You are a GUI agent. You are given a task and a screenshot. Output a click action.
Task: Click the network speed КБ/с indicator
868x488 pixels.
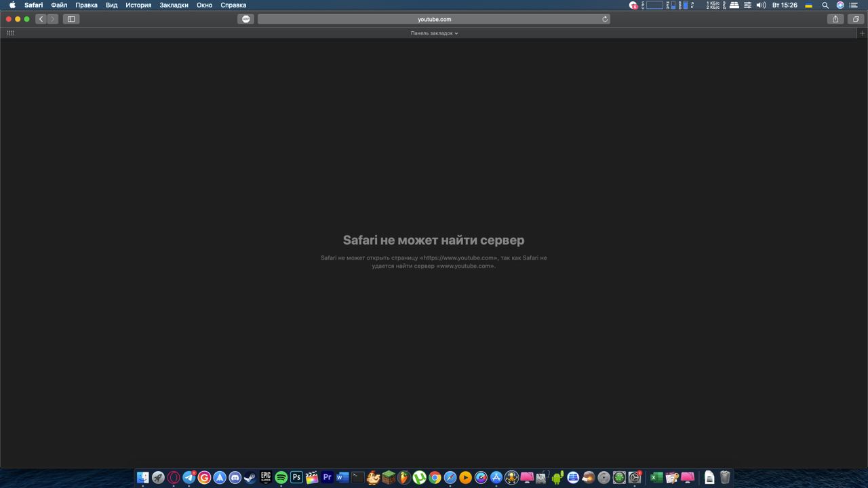point(713,5)
